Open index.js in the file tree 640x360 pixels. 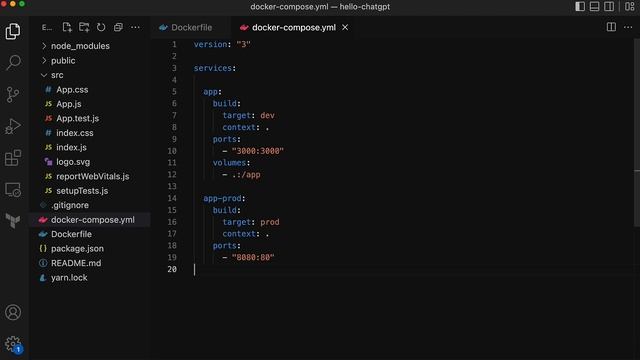71,147
